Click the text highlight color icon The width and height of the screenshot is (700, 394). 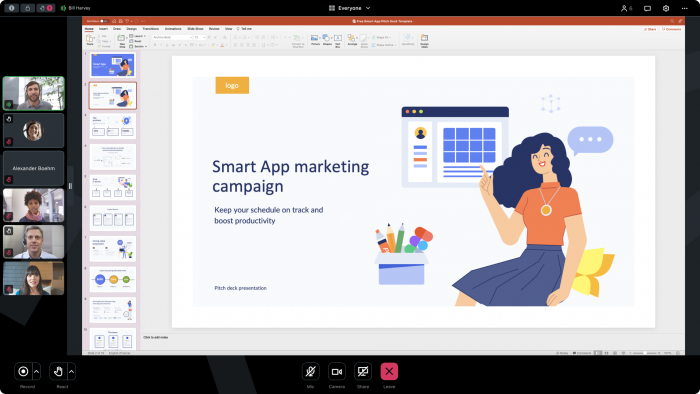pyautogui.click(x=214, y=45)
